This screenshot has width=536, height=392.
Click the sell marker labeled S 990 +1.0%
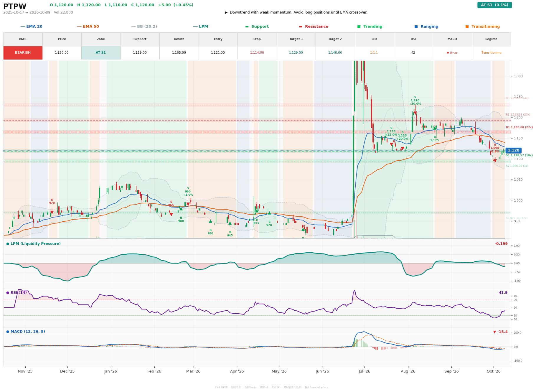[188, 204]
